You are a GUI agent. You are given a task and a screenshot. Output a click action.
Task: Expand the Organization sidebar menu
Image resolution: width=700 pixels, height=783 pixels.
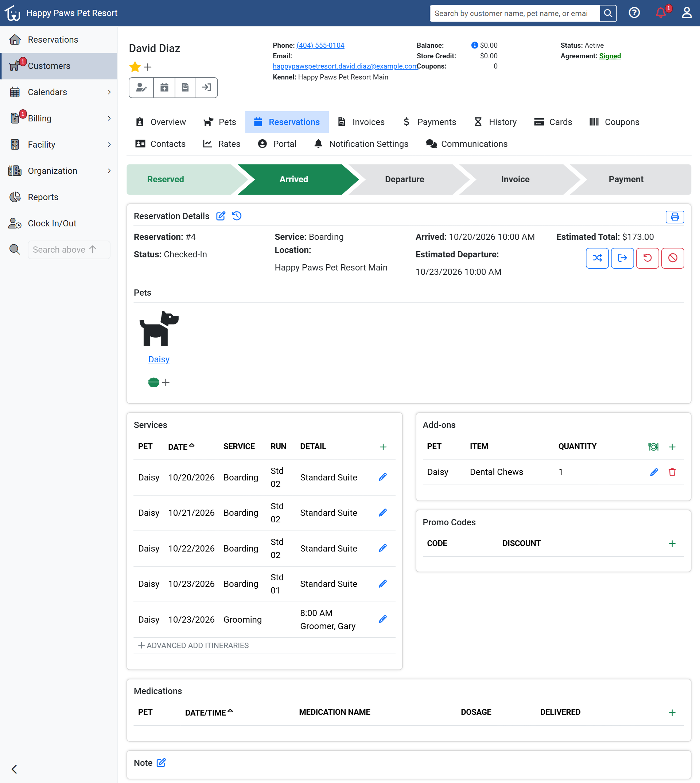tap(58, 171)
